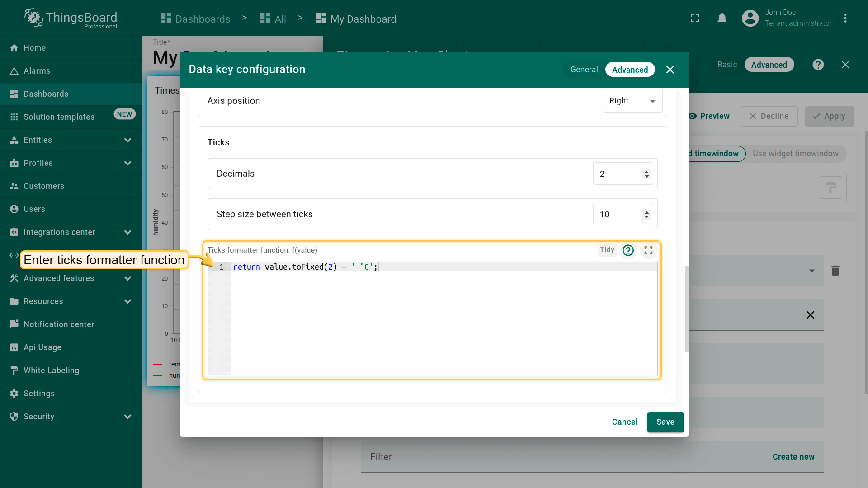This screenshot has width=868, height=488.
Task: Click the notifications bell icon
Action: 722,19
